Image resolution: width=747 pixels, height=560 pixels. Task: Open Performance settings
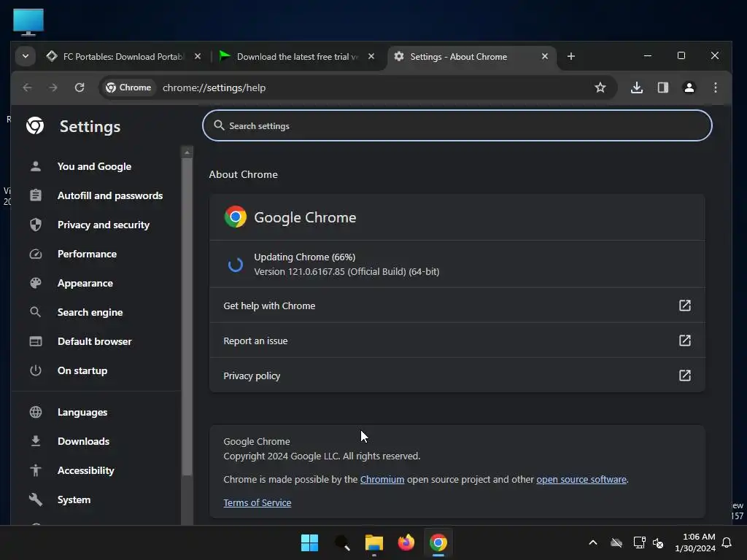tap(87, 254)
